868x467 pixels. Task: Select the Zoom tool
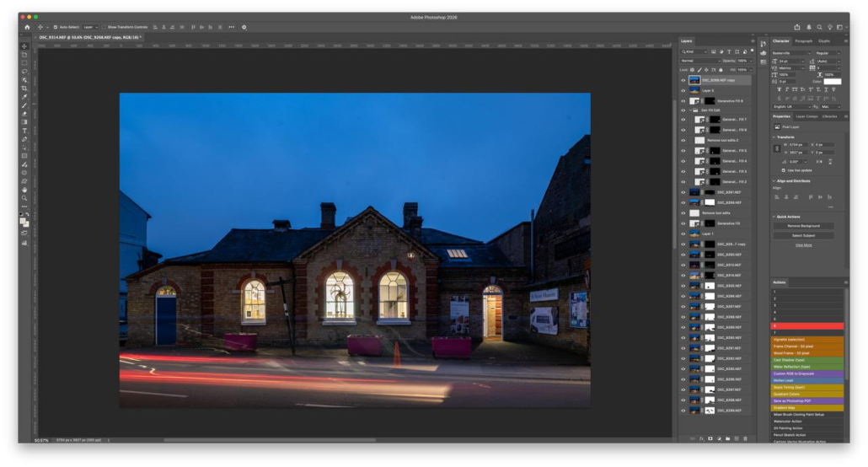click(x=24, y=198)
